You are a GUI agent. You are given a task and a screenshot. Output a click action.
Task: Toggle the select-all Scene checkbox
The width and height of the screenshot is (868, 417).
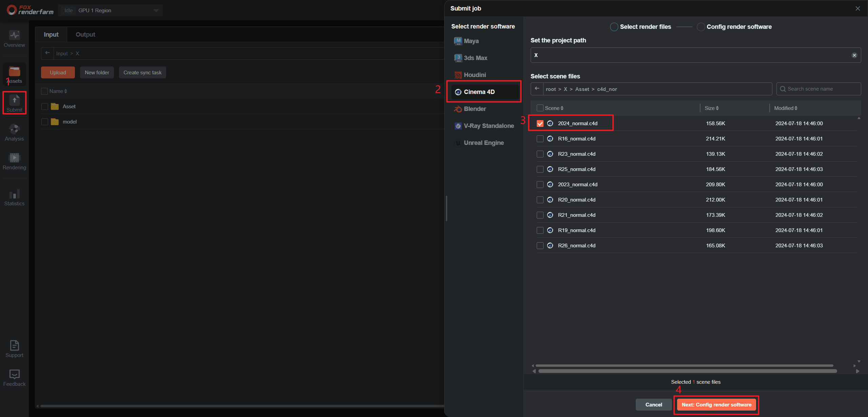tap(540, 108)
